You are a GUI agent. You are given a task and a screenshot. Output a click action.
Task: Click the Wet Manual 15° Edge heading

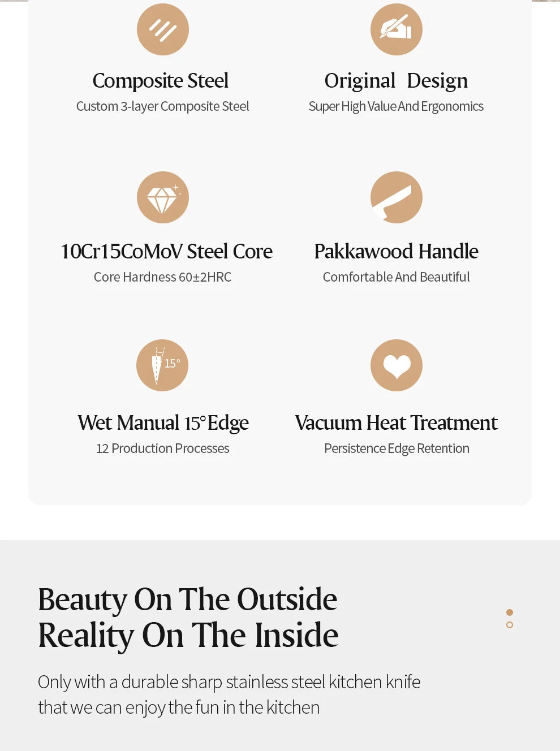pyautogui.click(x=163, y=423)
